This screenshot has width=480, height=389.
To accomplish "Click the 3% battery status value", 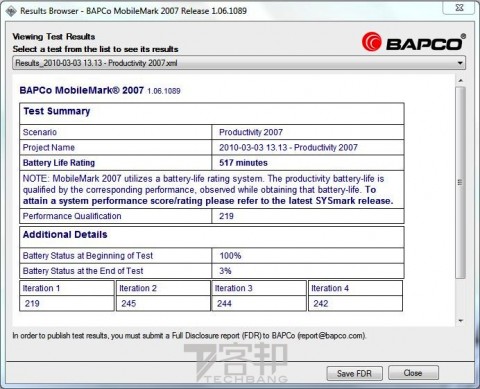I will tap(225, 271).
